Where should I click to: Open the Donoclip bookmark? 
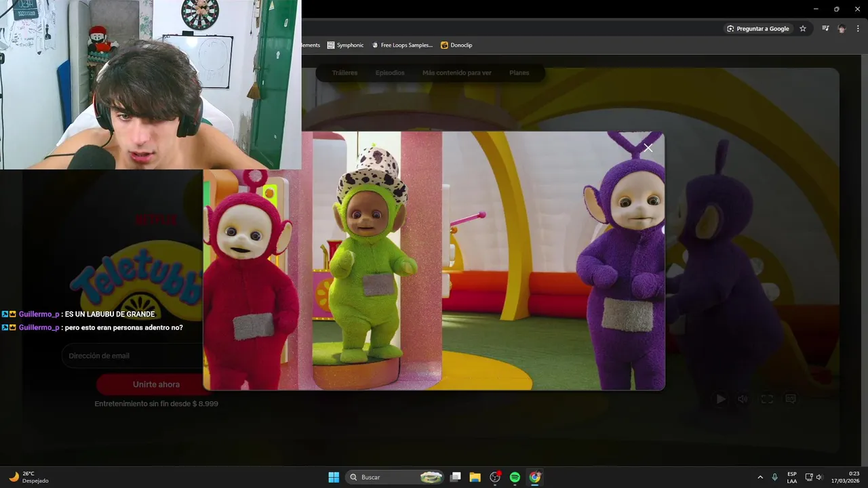(456, 45)
